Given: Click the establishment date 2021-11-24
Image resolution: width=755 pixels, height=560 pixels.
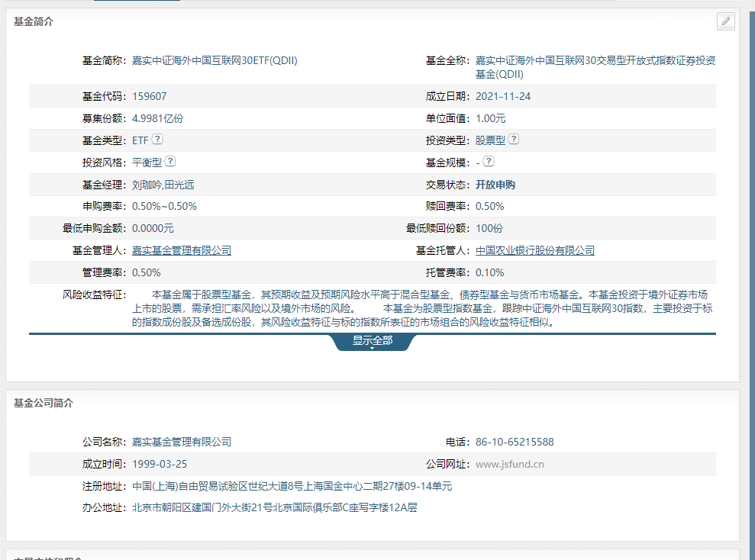Looking at the screenshot, I should click(x=503, y=96).
